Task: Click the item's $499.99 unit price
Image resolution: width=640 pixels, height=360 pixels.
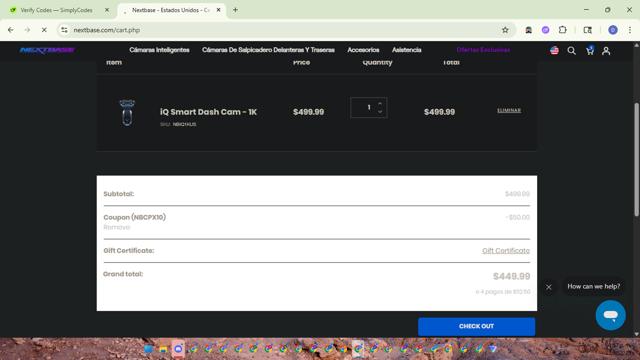Action: coord(308,112)
